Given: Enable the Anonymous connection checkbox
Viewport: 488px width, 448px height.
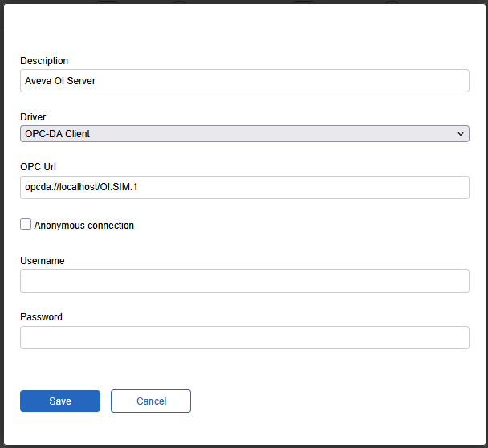Looking at the screenshot, I should point(26,225).
